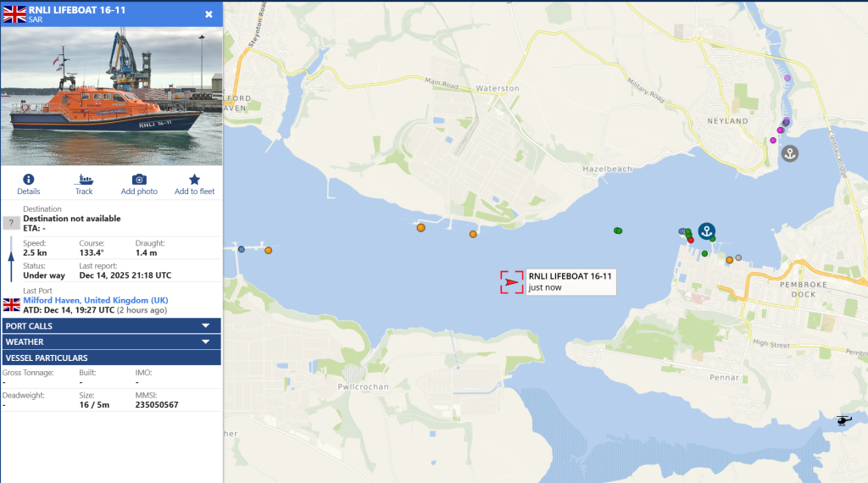Click the purple vessel marker north of Neyland

click(x=787, y=78)
